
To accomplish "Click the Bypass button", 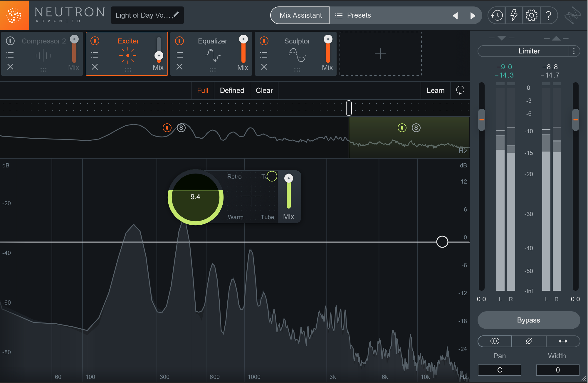I will (529, 320).
